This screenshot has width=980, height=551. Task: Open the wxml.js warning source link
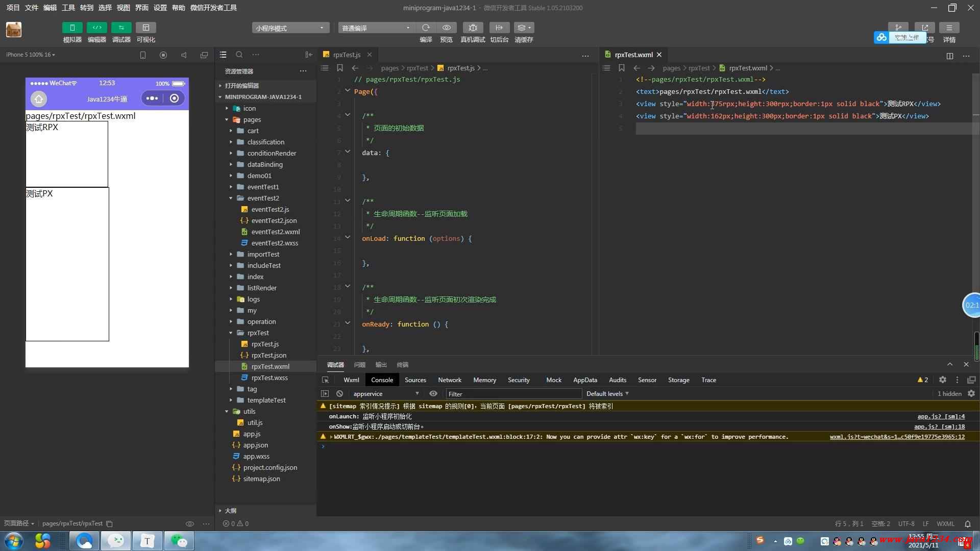coord(897,437)
